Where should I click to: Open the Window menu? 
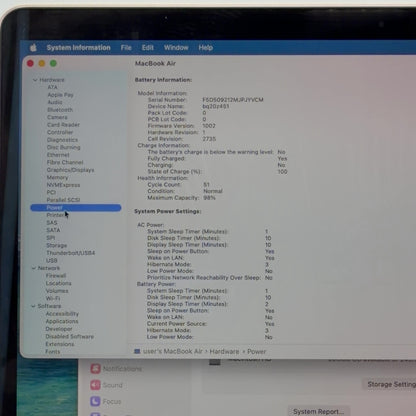click(176, 48)
